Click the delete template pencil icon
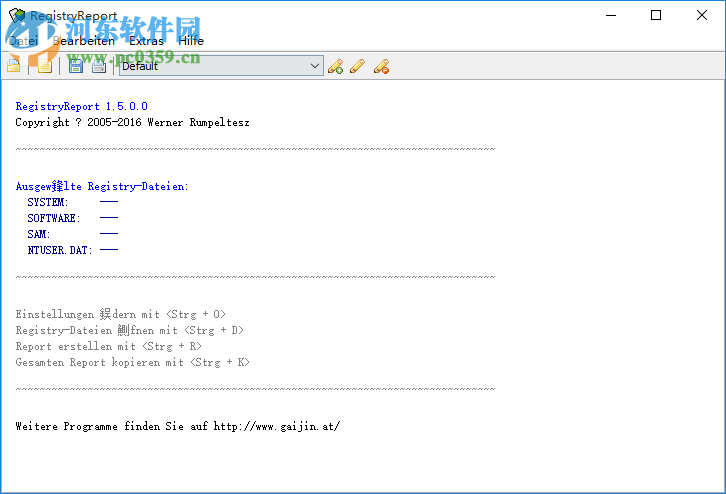The height and width of the screenshot is (494, 726). 381,67
